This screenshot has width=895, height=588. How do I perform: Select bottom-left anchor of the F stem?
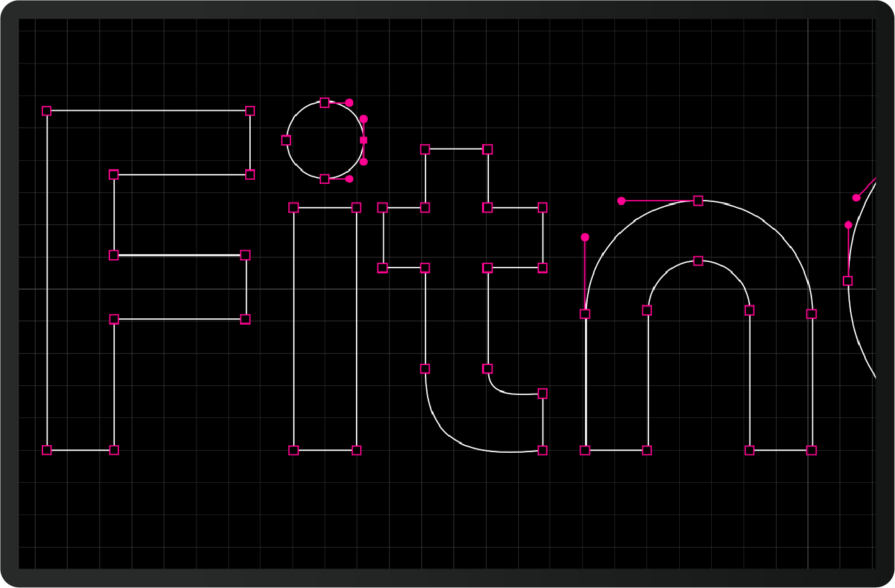pyautogui.click(x=47, y=450)
